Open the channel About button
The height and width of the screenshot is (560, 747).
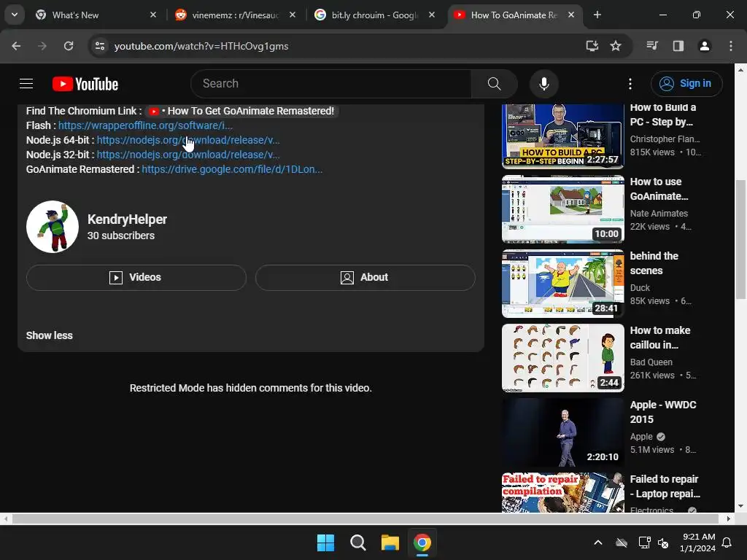pyautogui.click(x=365, y=278)
